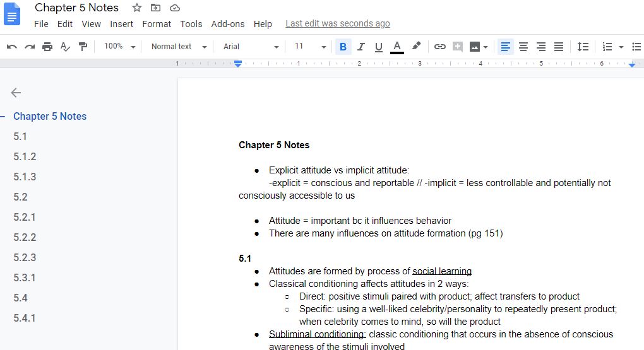
Task: Go to section 5.2.3 in outline
Action: click(x=25, y=257)
